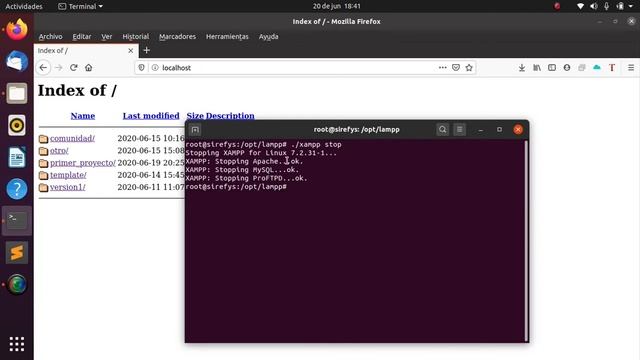Open the Files manager in dock
The width and height of the screenshot is (640, 360).
[17, 93]
